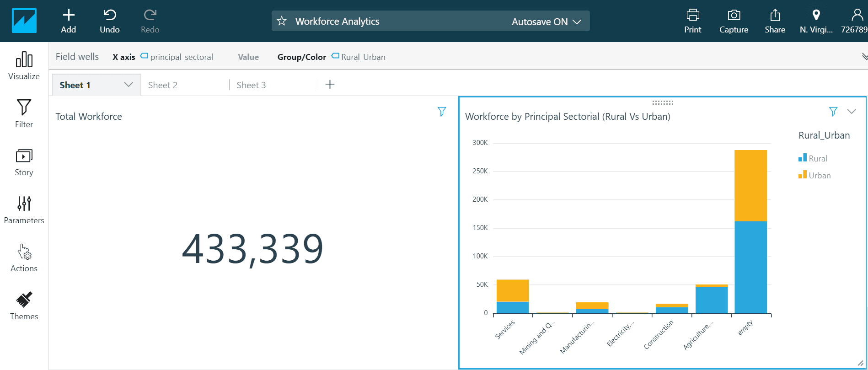Select the Sheet 1 tab
This screenshot has height=370, width=868.
click(75, 85)
